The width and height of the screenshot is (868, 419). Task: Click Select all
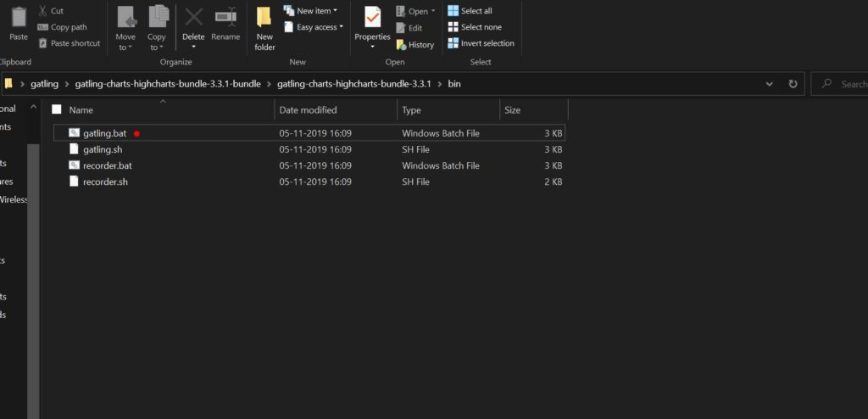[470, 10]
